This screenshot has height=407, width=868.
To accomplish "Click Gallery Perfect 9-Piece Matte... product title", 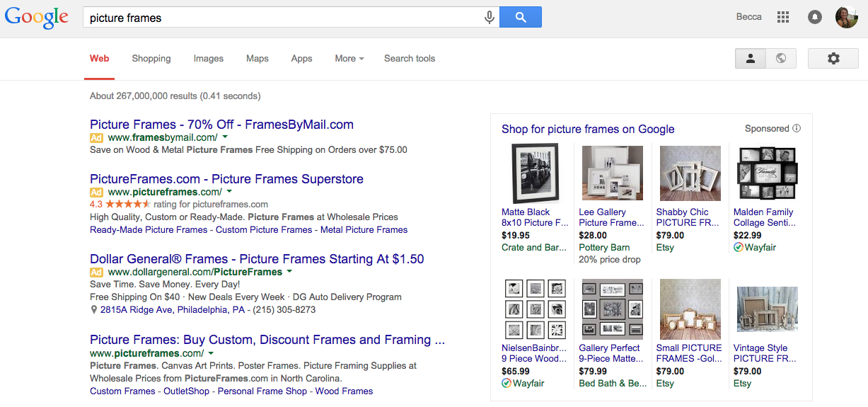I will pyautogui.click(x=613, y=353).
